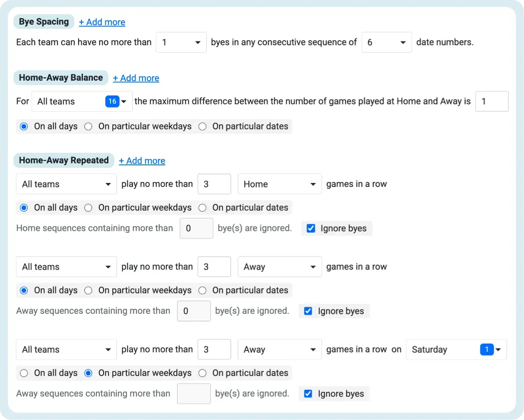Viewport: 524px width, 420px height.
Task: Click the Bye Spacing section label
Action: (x=44, y=22)
